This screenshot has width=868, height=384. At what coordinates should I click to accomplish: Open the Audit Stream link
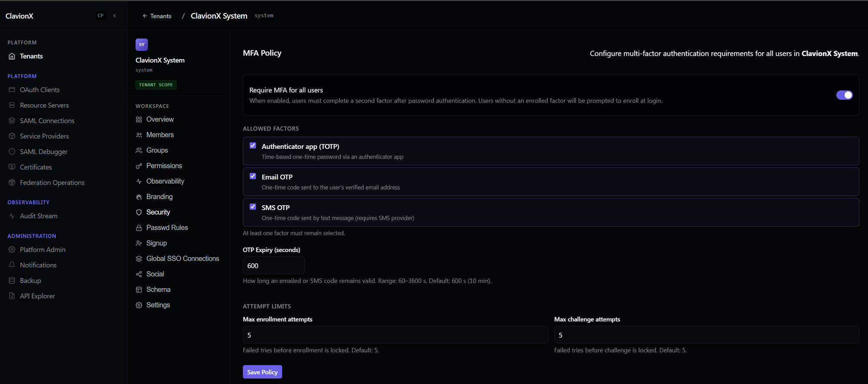[x=38, y=216]
